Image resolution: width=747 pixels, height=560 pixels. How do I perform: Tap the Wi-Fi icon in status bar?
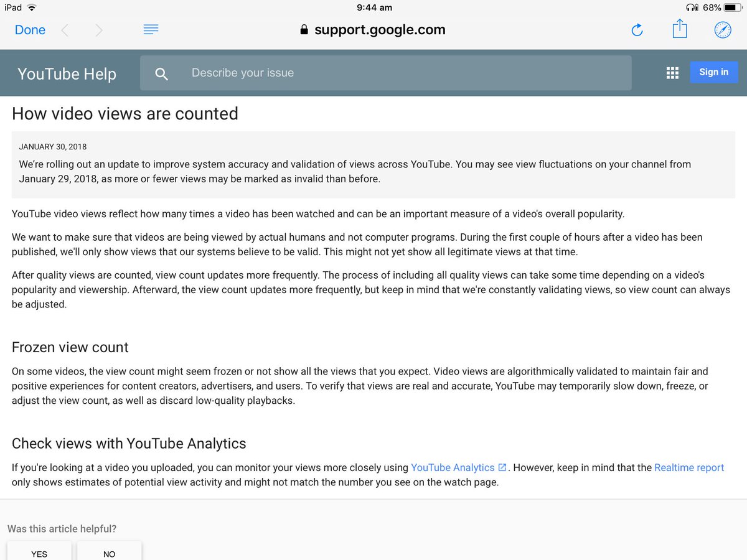[x=32, y=7]
